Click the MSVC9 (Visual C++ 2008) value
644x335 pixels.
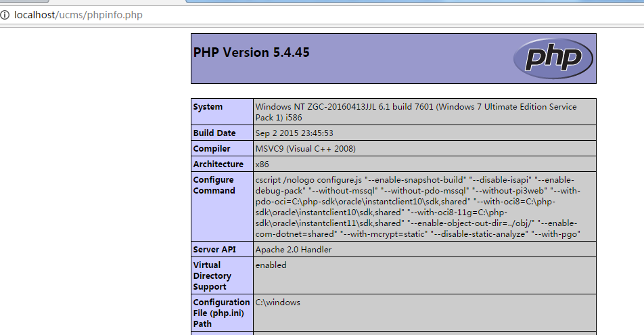point(306,149)
